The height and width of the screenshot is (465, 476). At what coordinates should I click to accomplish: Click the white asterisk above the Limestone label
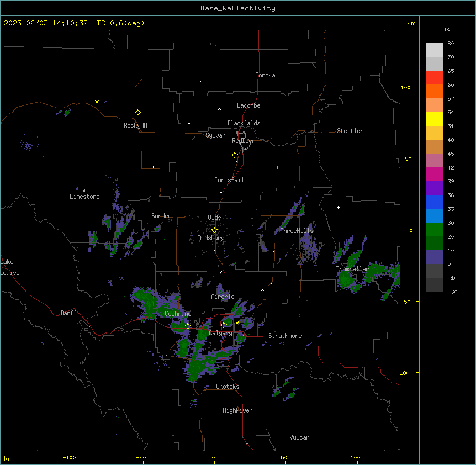click(x=84, y=191)
